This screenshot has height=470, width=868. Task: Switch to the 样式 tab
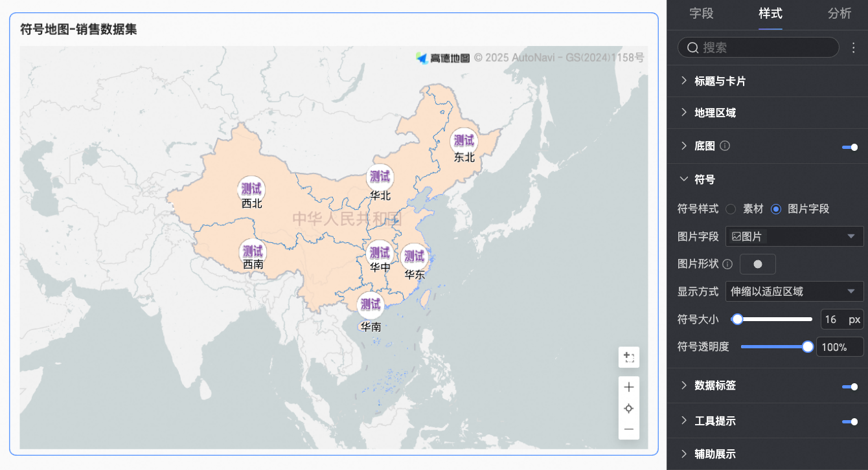[x=770, y=14]
